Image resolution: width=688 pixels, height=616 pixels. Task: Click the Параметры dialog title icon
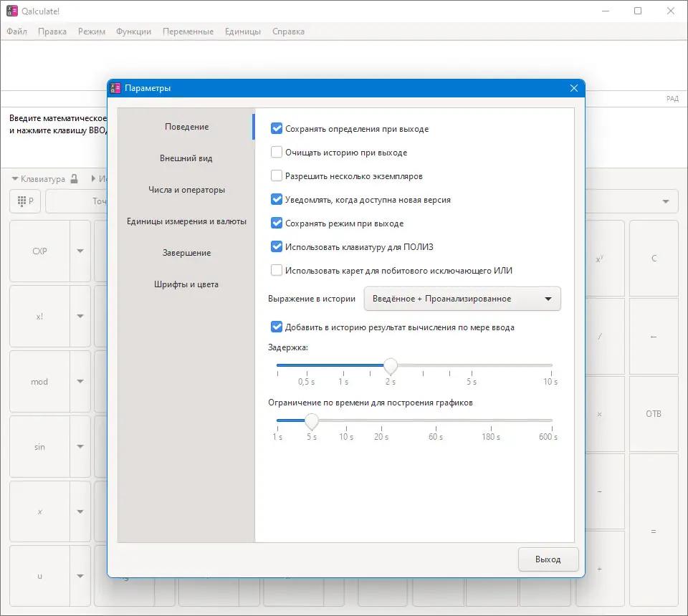point(115,88)
